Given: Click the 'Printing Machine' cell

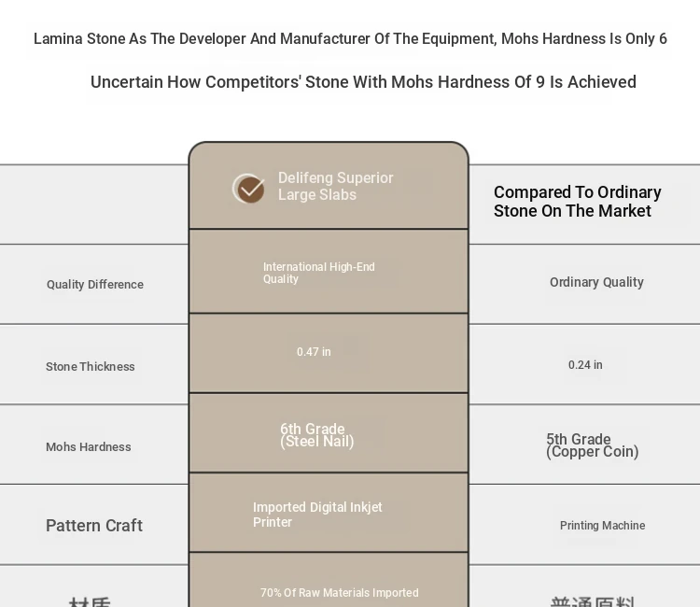Looking at the screenshot, I should pos(602,526).
